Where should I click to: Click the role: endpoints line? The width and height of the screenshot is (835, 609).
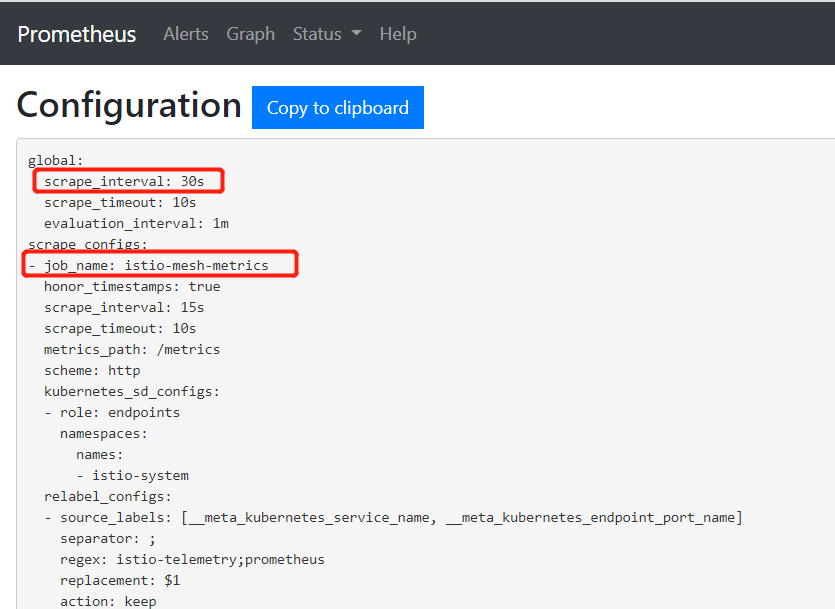pos(120,412)
